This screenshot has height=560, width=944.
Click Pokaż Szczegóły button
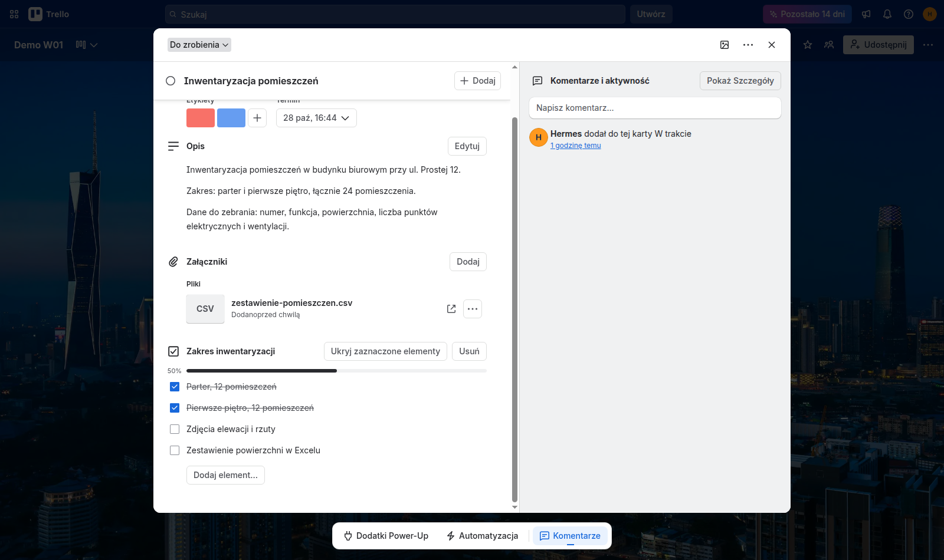pyautogui.click(x=740, y=81)
